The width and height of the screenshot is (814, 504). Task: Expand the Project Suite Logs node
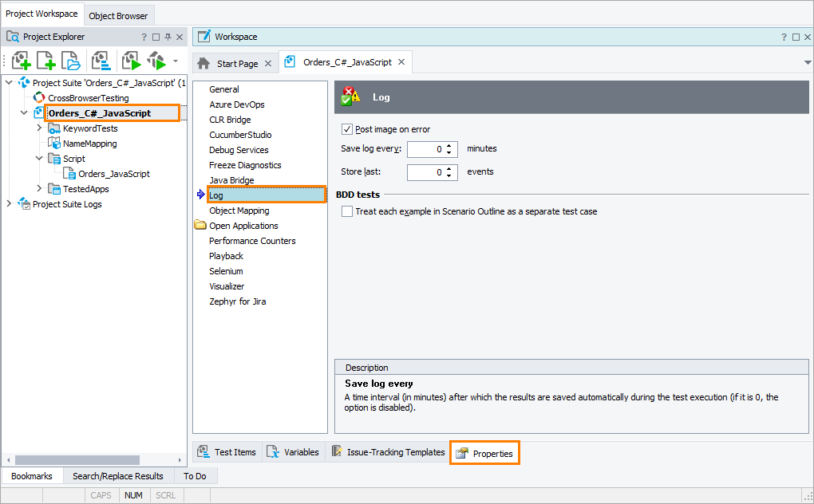coord(9,204)
